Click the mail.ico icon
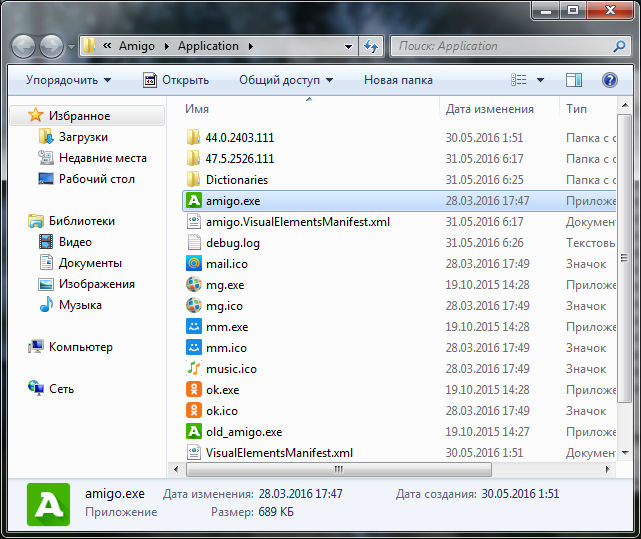 (x=194, y=263)
